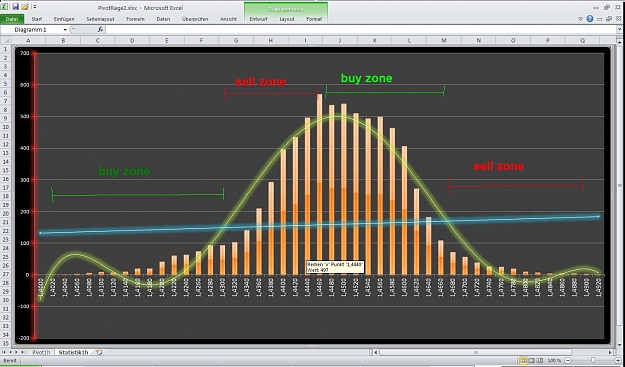Switch to the Pivot1h sheet tab
Image resolution: width=625 pixels, height=367 pixels.
tap(41, 352)
